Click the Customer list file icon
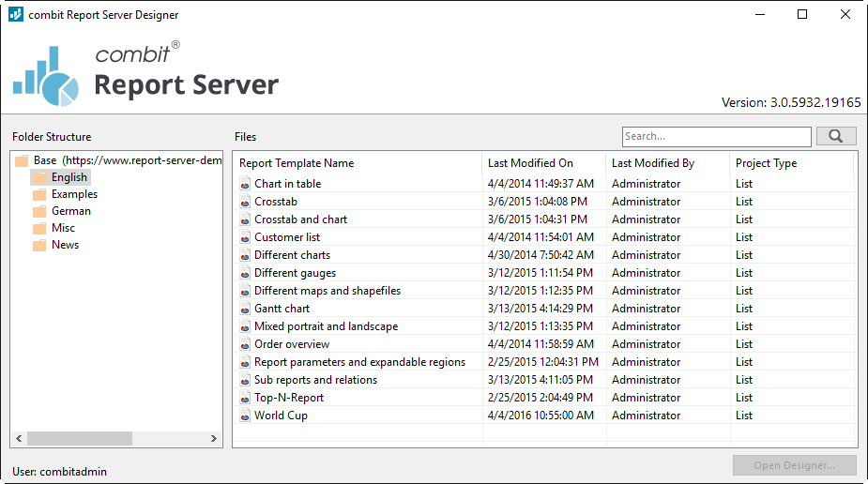868x484 pixels. pyautogui.click(x=245, y=237)
